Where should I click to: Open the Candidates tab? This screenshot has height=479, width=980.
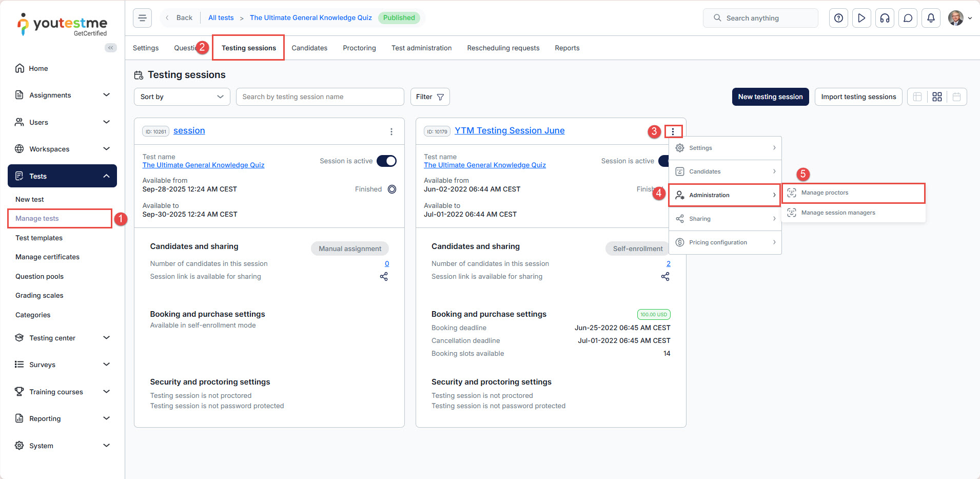(309, 48)
